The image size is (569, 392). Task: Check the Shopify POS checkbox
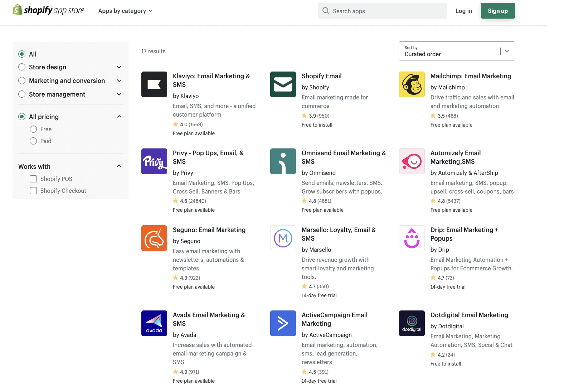[33, 179]
